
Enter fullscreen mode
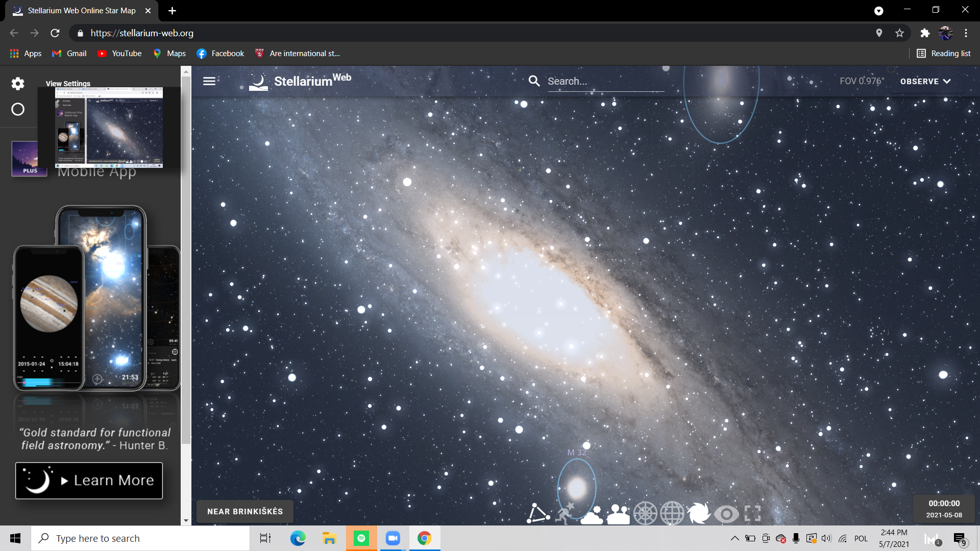coord(752,513)
